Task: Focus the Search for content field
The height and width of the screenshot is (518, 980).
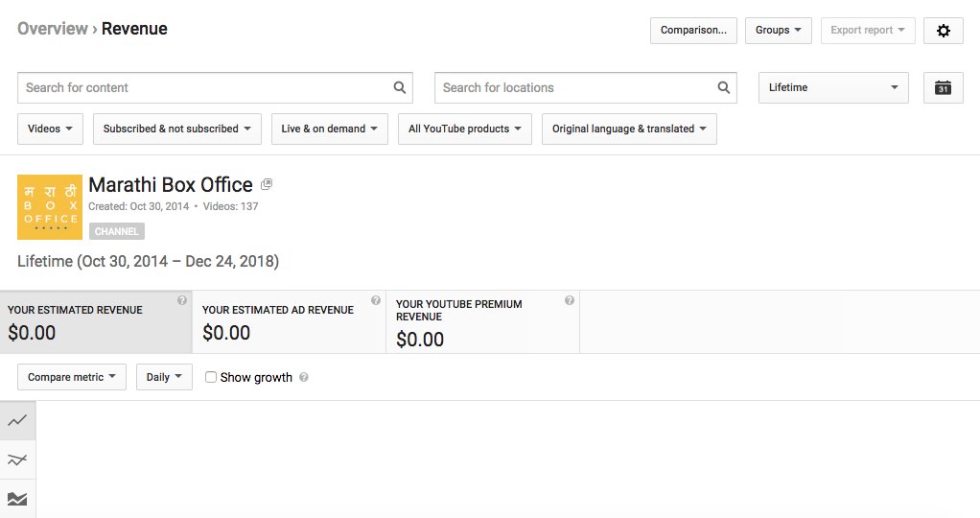Action: click(x=215, y=87)
